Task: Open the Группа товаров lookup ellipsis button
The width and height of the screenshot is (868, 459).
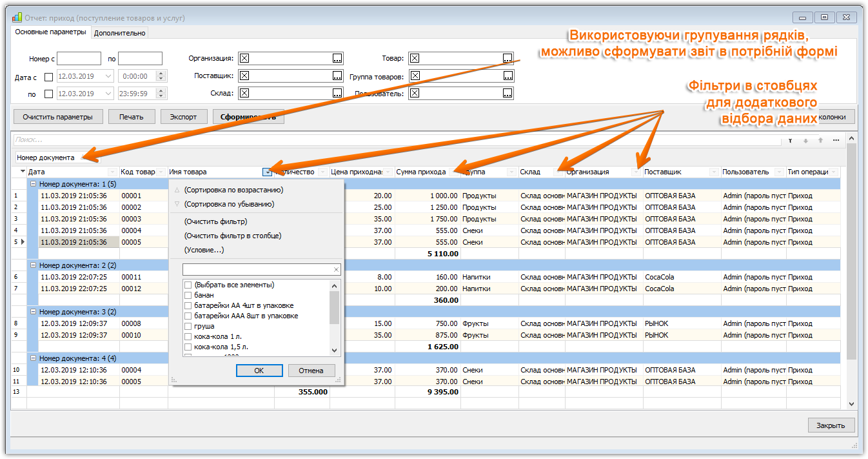Action: click(508, 76)
